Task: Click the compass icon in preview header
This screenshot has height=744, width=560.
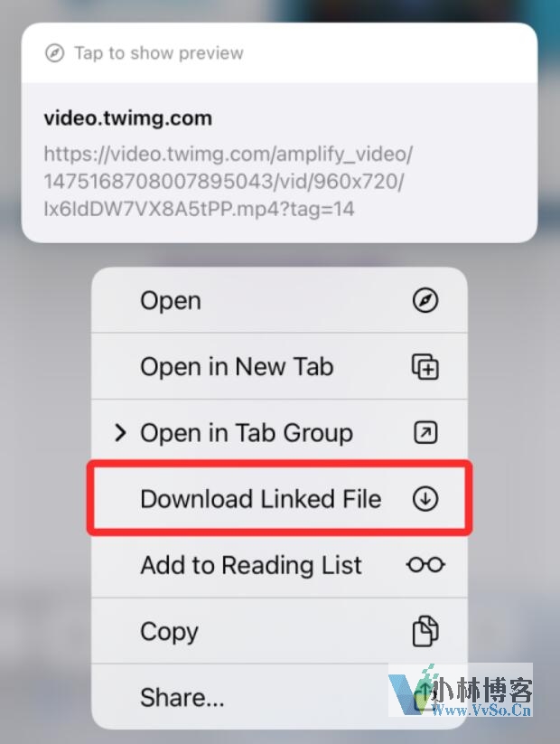Action: click(x=54, y=53)
